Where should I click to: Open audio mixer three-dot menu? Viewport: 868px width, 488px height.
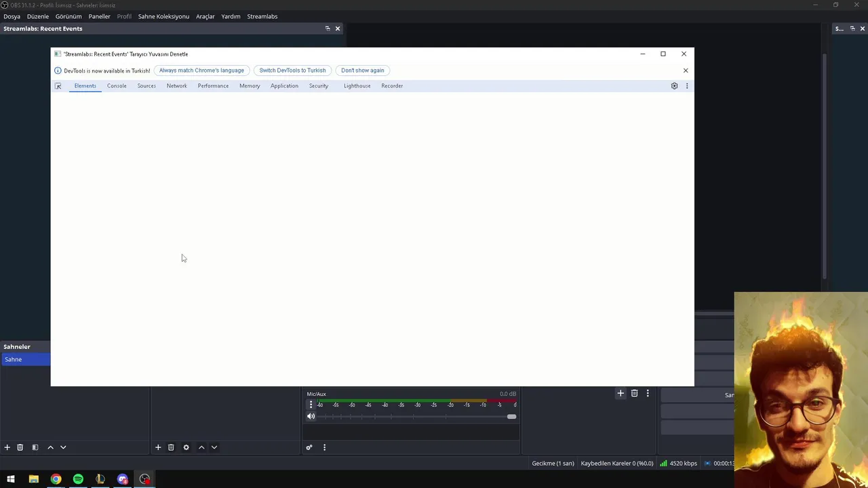pyautogui.click(x=324, y=447)
